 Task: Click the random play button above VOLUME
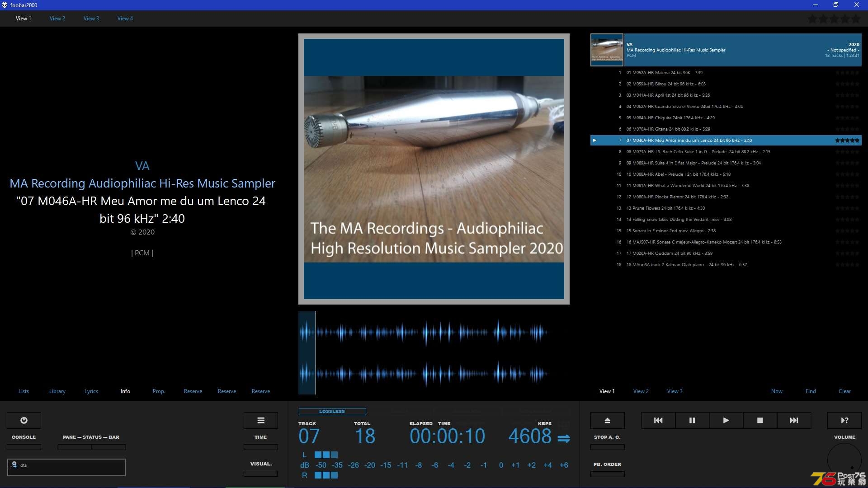click(x=844, y=420)
